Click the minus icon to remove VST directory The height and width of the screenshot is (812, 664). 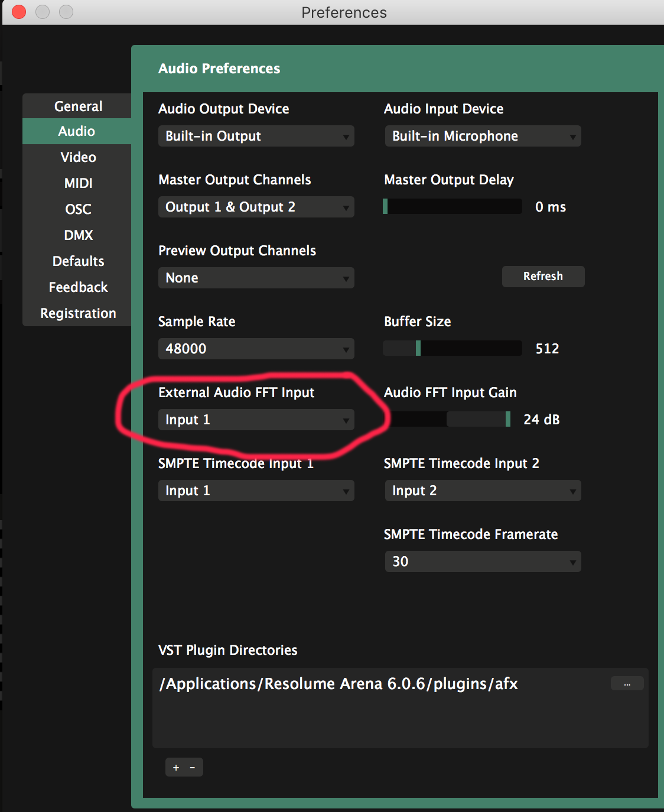(193, 768)
